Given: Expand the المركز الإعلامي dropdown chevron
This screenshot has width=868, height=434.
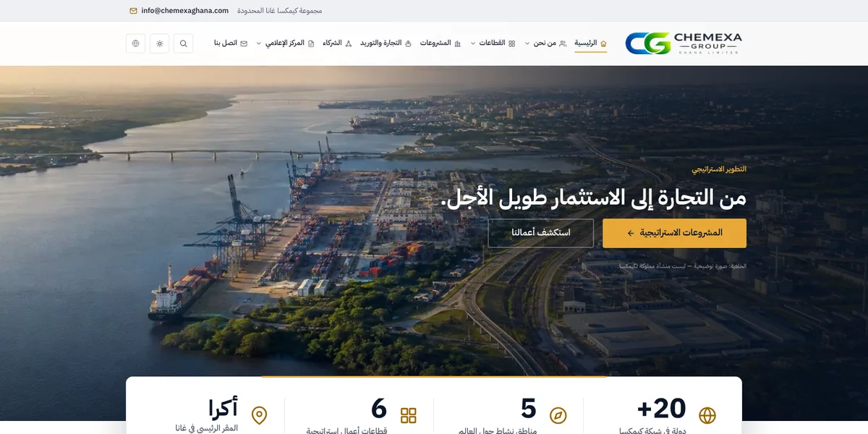Looking at the screenshot, I should tap(259, 43).
